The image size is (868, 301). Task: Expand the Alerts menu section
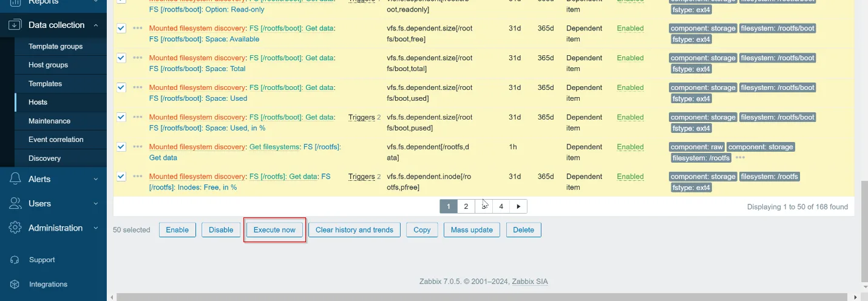click(96, 179)
